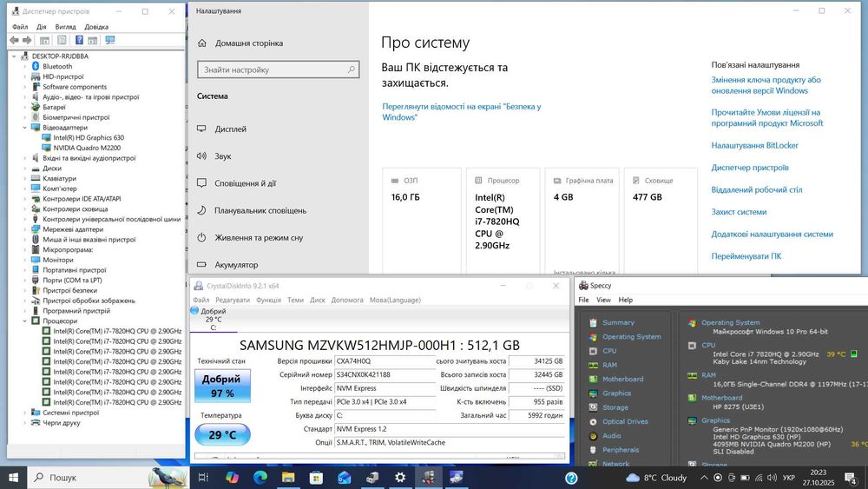Open Audio section in Speccy sidebar
868x489 pixels.
pos(611,436)
